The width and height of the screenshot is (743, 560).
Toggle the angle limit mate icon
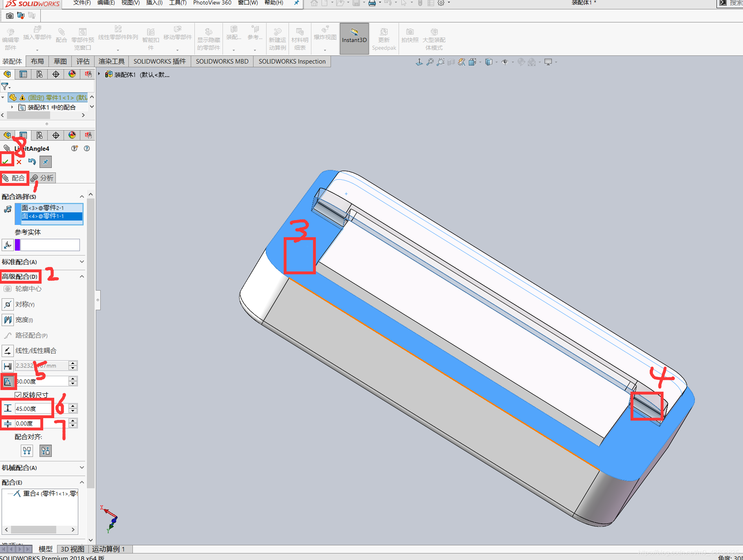click(x=8, y=381)
